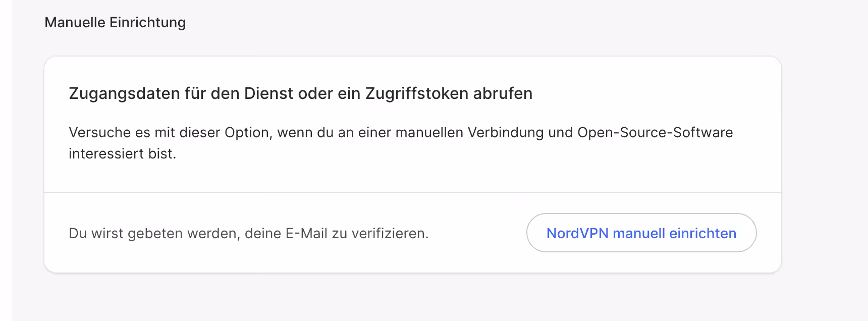This screenshot has width=868, height=321.
Task: Click the area right of the setup button
Action: point(770,233)
